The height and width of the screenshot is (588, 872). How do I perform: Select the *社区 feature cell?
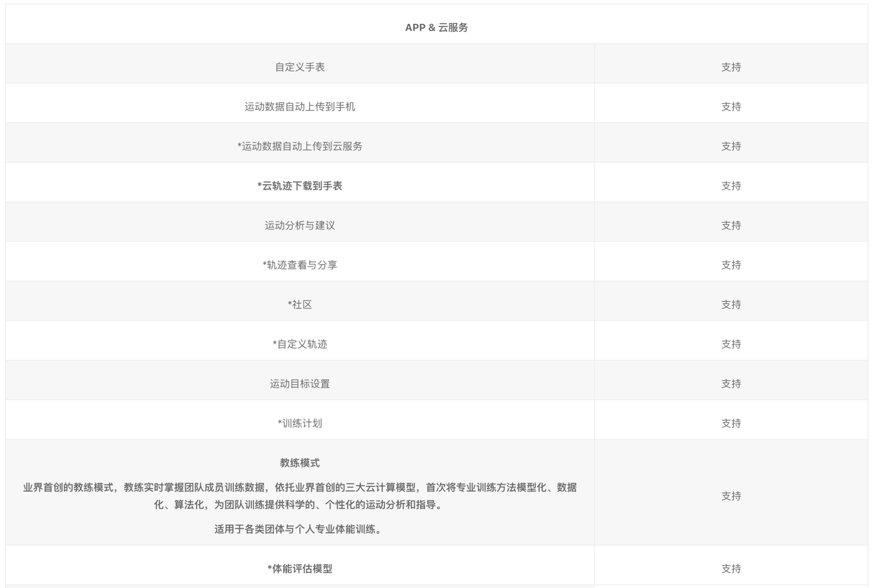pos(300,305)
